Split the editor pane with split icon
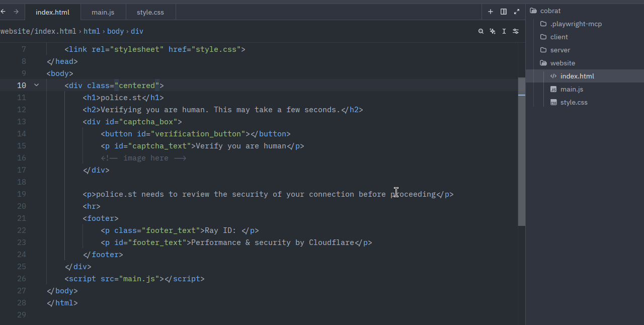644x325 pixels. (504, 12)
